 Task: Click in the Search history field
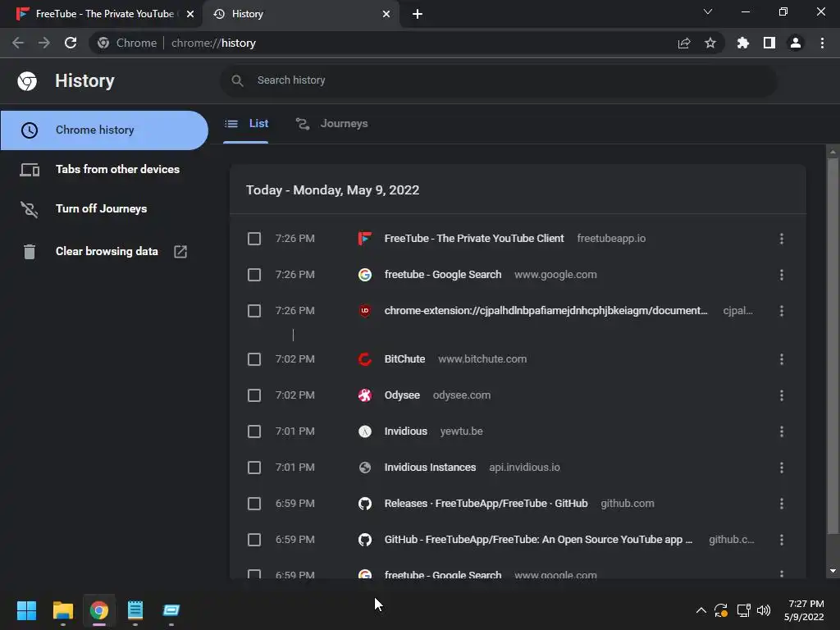click(x=498, y=80)
